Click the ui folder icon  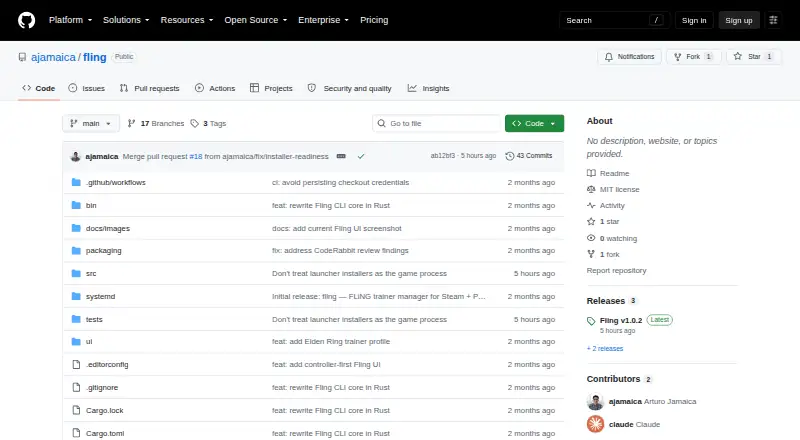76,341
